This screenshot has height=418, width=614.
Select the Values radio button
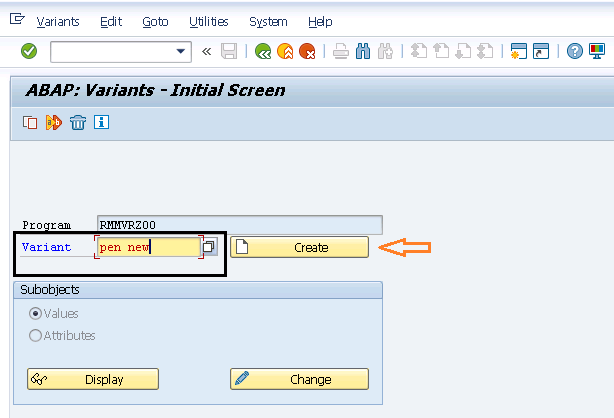tap(35, 314)
